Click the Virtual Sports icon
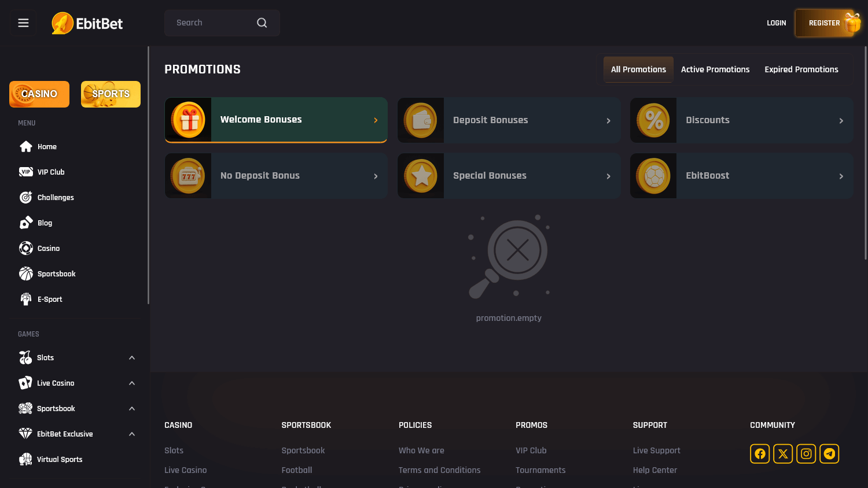The height and width of the screenshot is (488, 868). click(x=25, y=459)
